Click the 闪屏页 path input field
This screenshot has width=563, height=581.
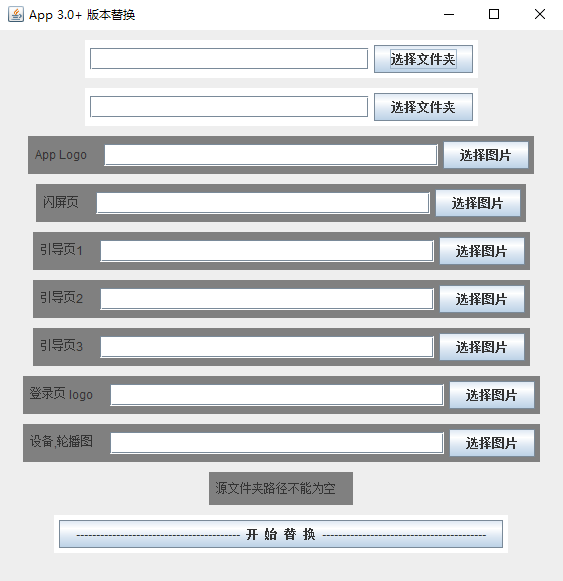pyautogui.click(x=263, y=203)
